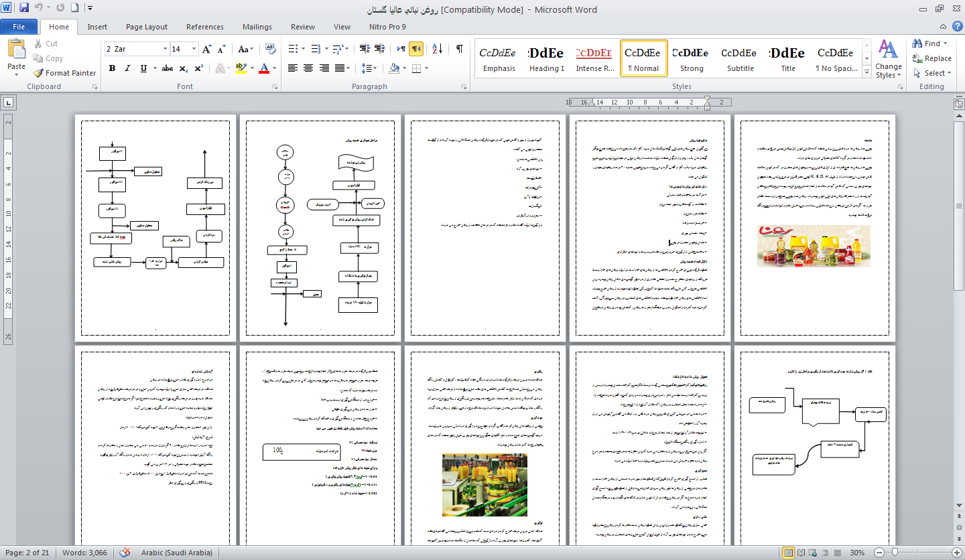Toggle Print Layout view button
The height and width of the screenshot is (560, 965).
tap(789, 553)
